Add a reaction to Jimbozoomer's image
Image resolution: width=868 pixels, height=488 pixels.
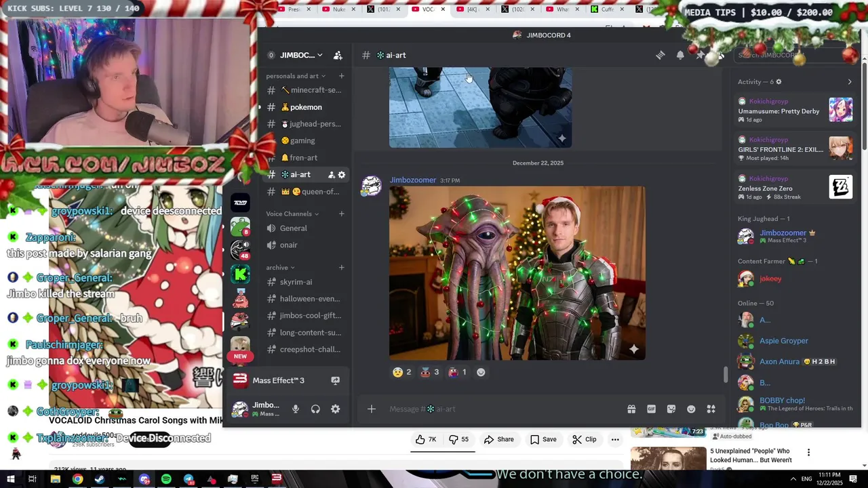click(x=481, y=372)
